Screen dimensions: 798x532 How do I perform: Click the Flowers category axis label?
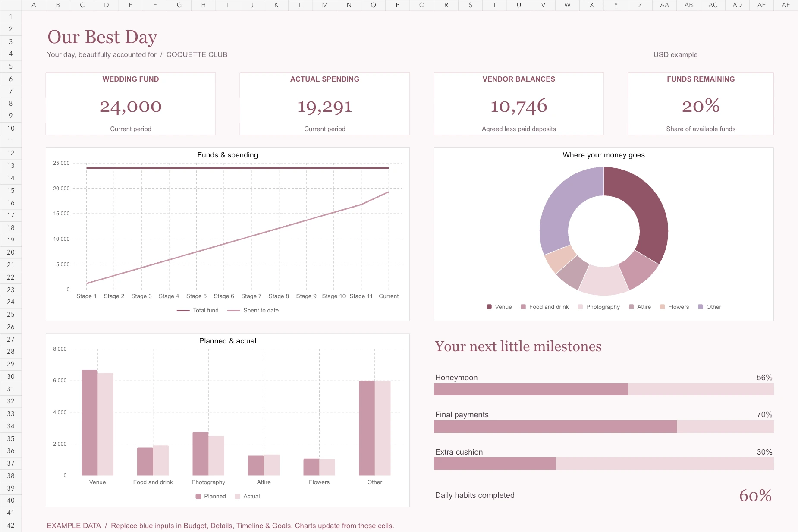point(319,482)
